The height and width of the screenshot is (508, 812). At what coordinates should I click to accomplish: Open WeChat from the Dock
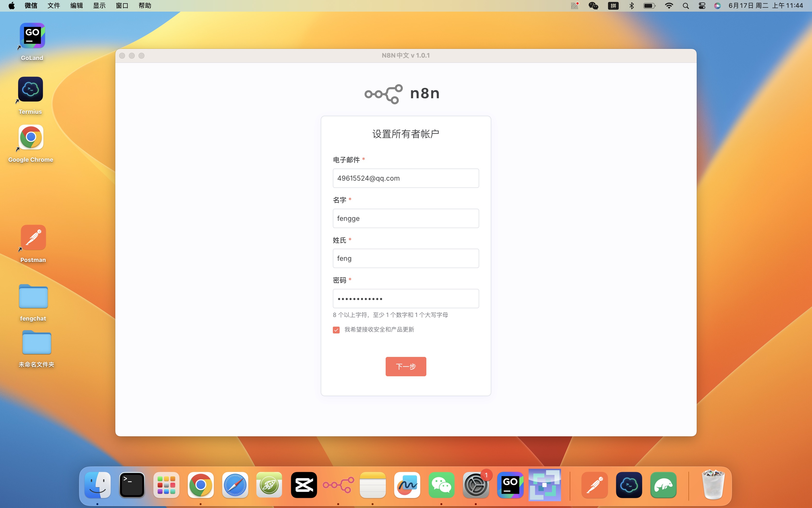pos(441,485)
